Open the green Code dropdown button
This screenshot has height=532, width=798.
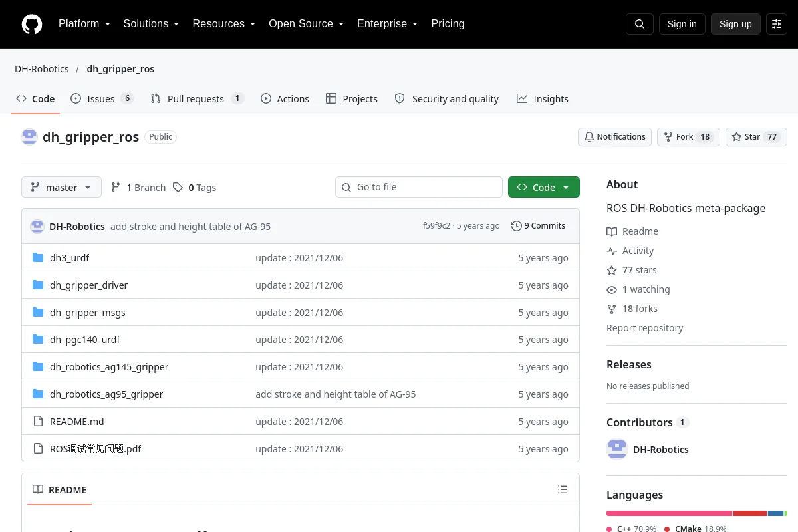click(544, 188)
